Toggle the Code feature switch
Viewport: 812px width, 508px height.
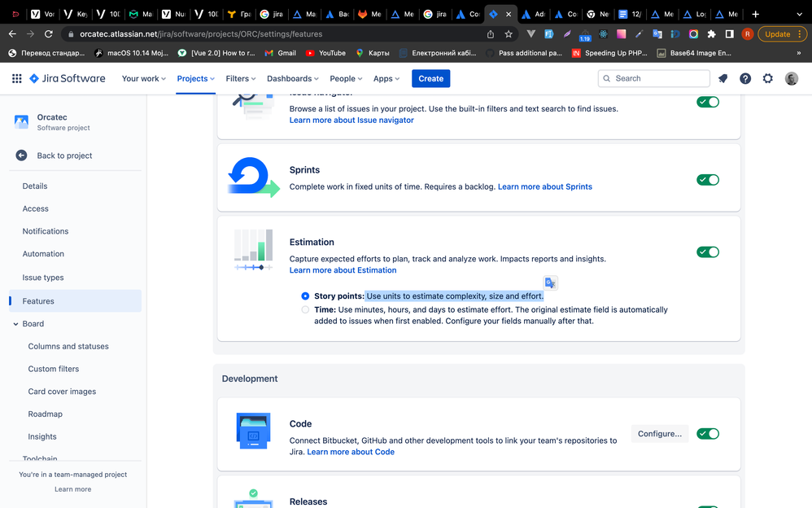point(708,433)
